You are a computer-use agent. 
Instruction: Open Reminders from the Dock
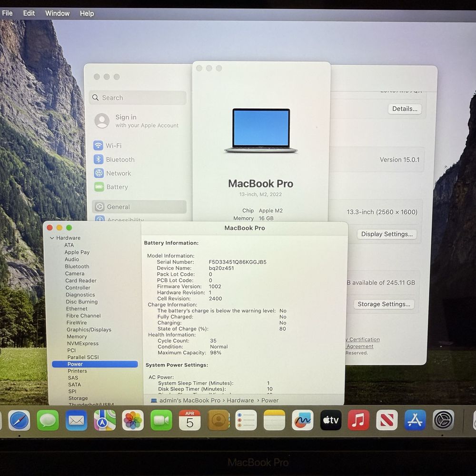point(246,420)
